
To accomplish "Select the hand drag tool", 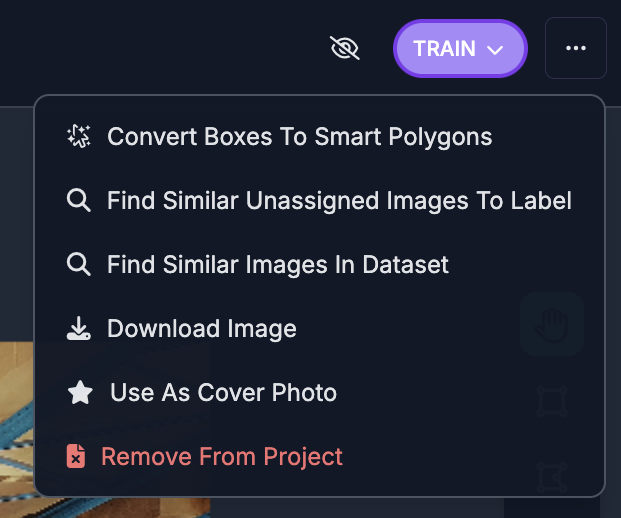I will (x=551, y=323).
